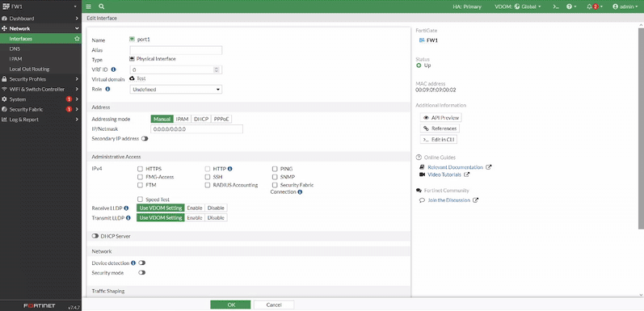
Task: Enable the Speed Test checkbox
Action: (x=140, y=200)
